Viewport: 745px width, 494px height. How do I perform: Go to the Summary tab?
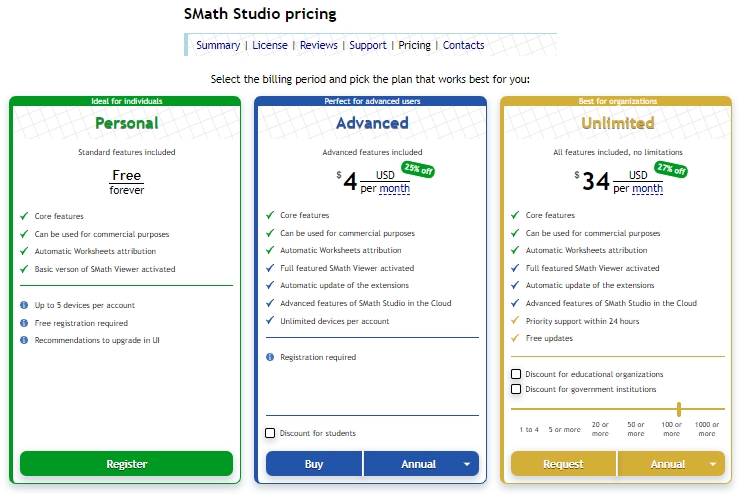(218, 45)
